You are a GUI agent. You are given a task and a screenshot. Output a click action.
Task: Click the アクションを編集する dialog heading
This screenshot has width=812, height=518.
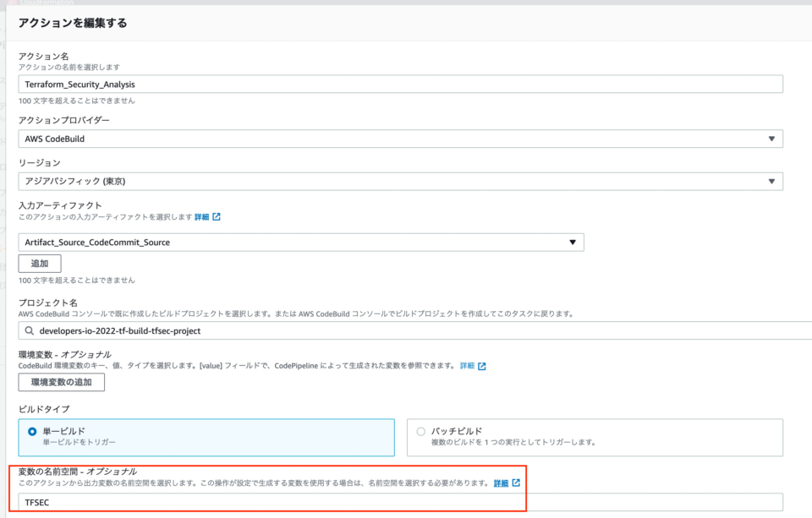[x=73, y=23]
